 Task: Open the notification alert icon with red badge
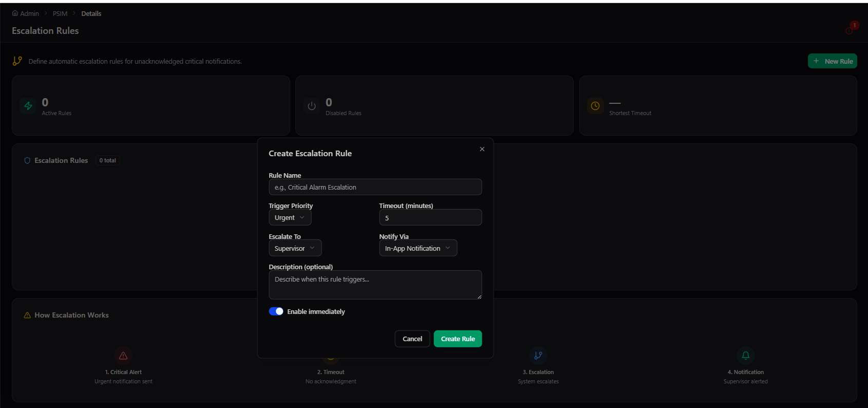pyautogui.click(x=851, y=28)
